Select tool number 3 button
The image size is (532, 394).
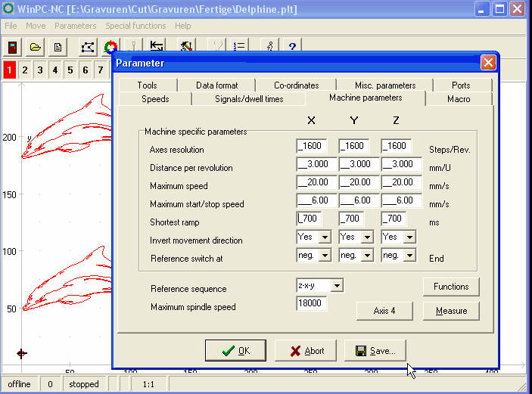click(40, 70)
